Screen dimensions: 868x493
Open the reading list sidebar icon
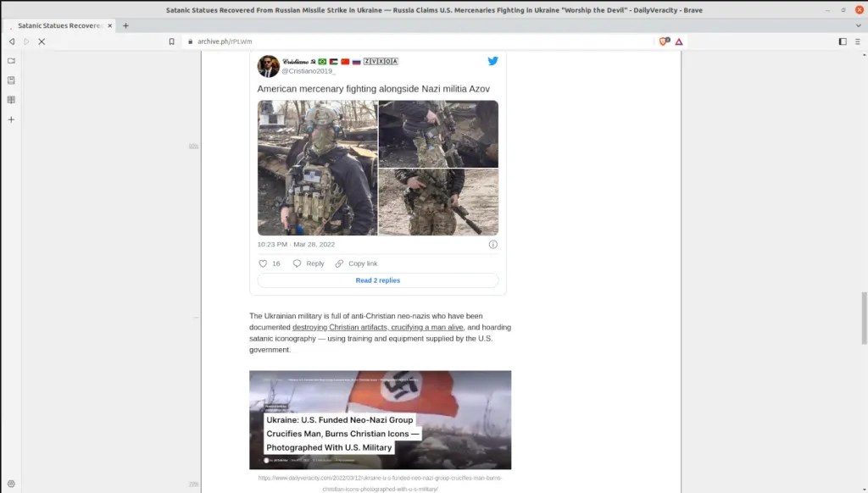tap(11, 100)
